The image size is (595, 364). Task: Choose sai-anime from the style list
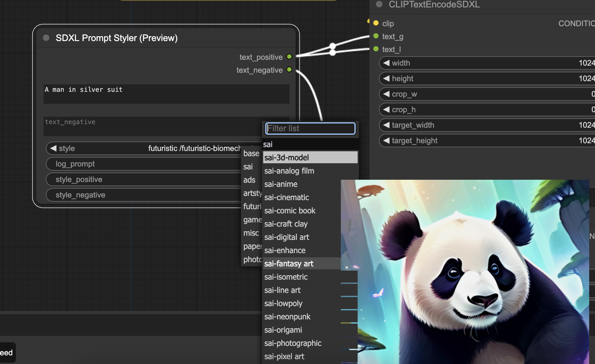coord(281,184)
